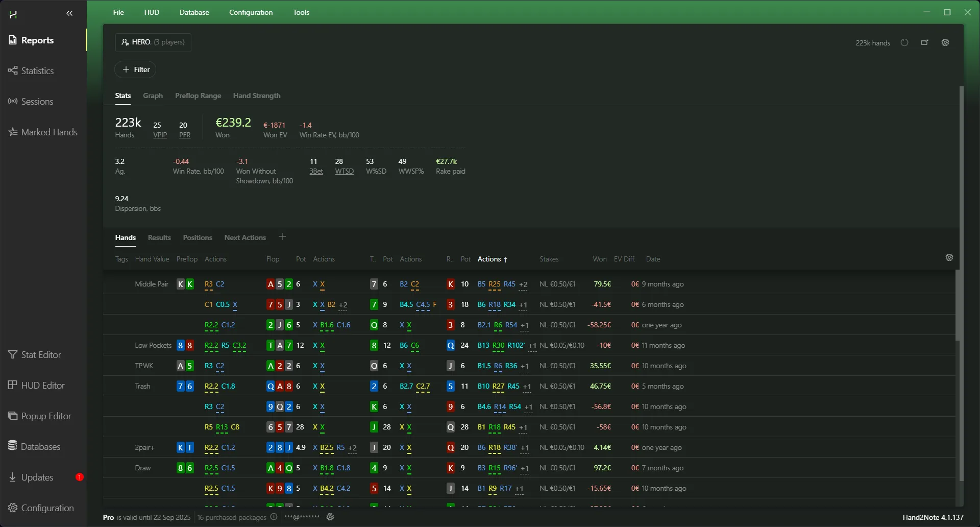The width and height of the screenshot is (980, 527).
Task: Click the status bar account settings gear
Action: tap(330, 517)
